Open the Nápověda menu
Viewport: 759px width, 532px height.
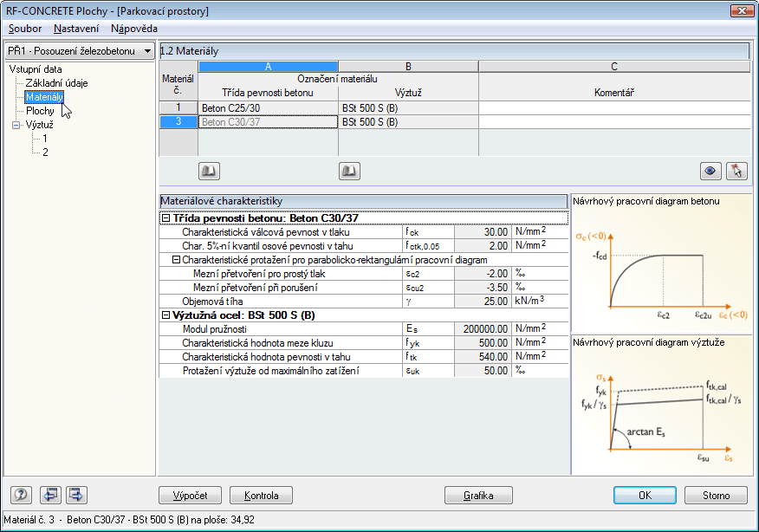tap(134, 29)
